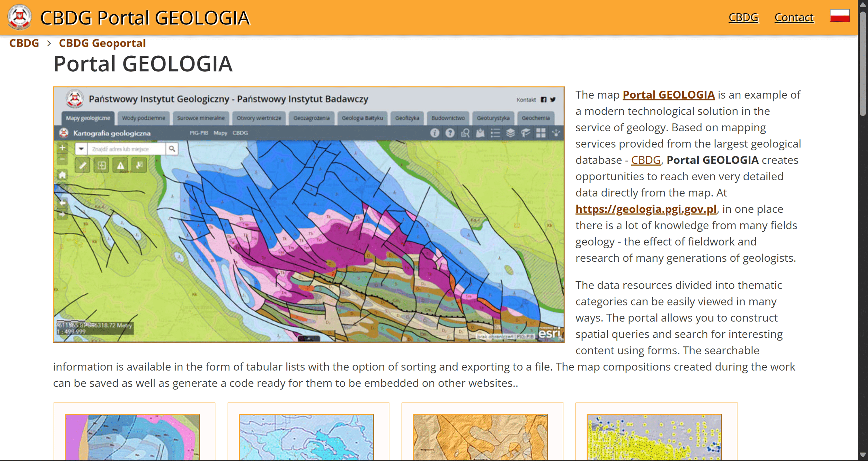
Task: Click the CBDG Geoportal breadcrumb
Action: (x=102, y=43)
